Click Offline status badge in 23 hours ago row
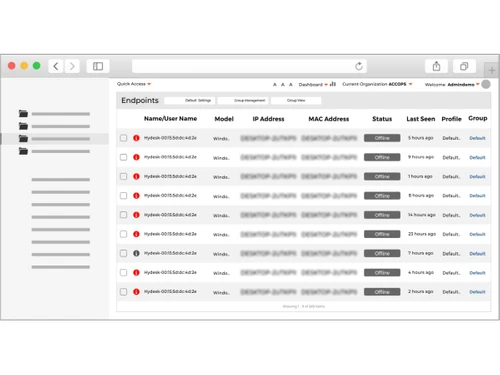Viewport: 500px width, 375px height. click(x=382, y=234)
